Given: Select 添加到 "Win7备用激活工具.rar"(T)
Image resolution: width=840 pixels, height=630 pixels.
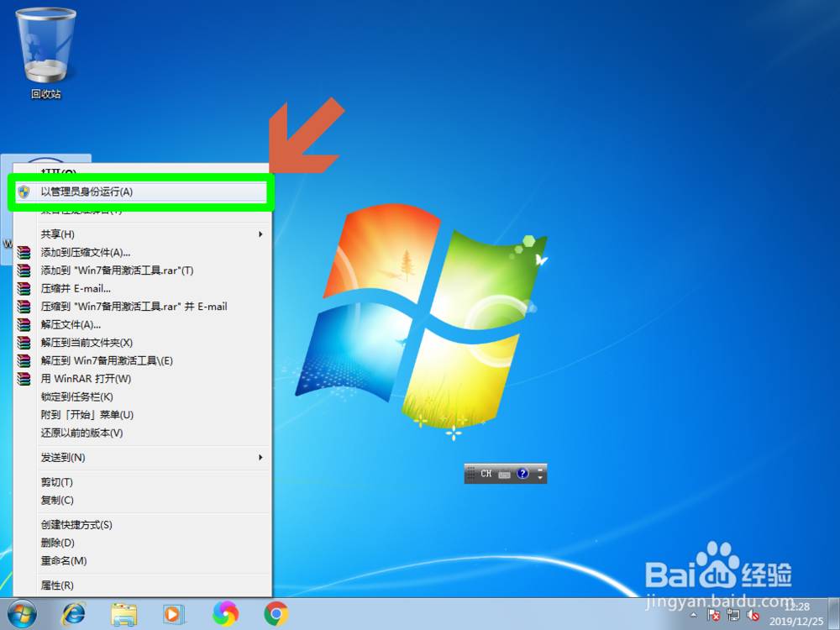Looking at the screenshot, I should [143, 270].
